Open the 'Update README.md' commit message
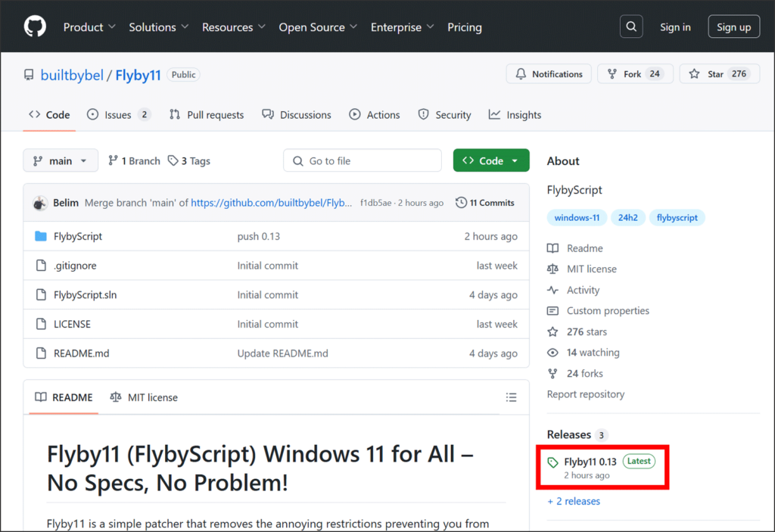This screenshot has height=532, width=775. tap(283, 353)
